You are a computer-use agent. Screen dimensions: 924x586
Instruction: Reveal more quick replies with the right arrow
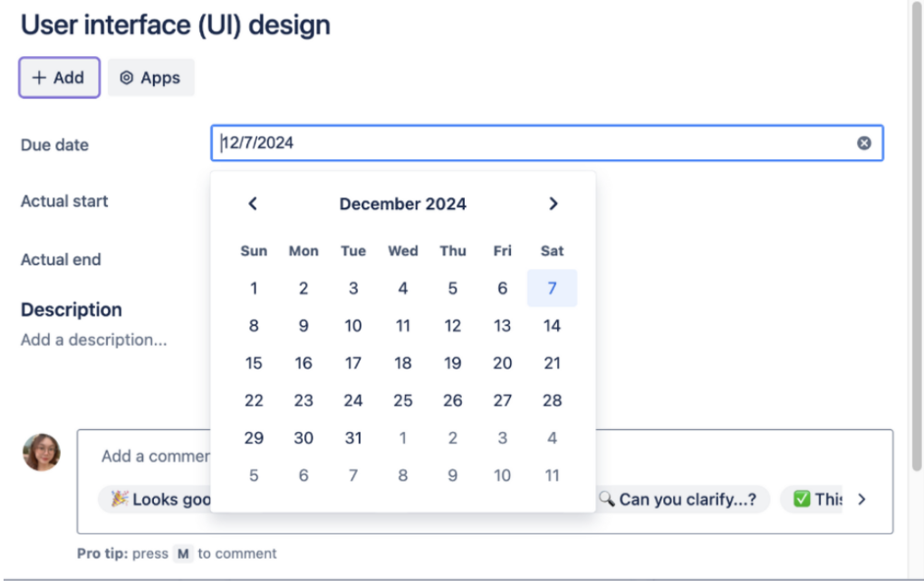[x=861, y=499]
